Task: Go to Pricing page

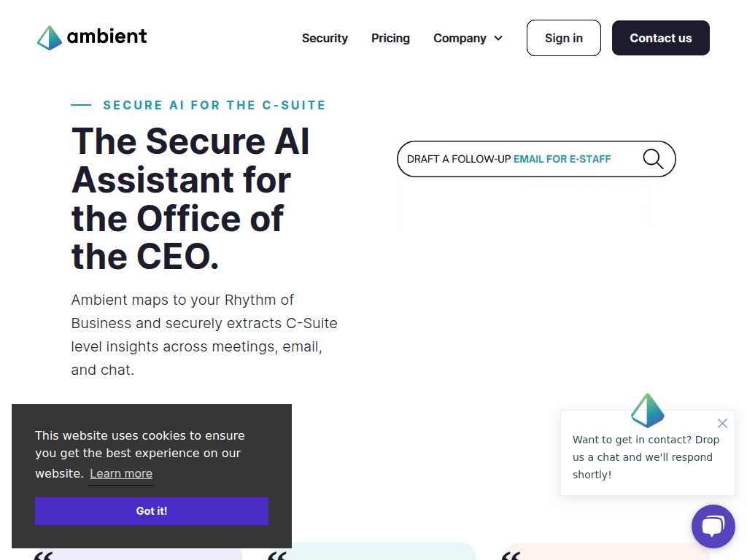Action: (x=390, y=38)
